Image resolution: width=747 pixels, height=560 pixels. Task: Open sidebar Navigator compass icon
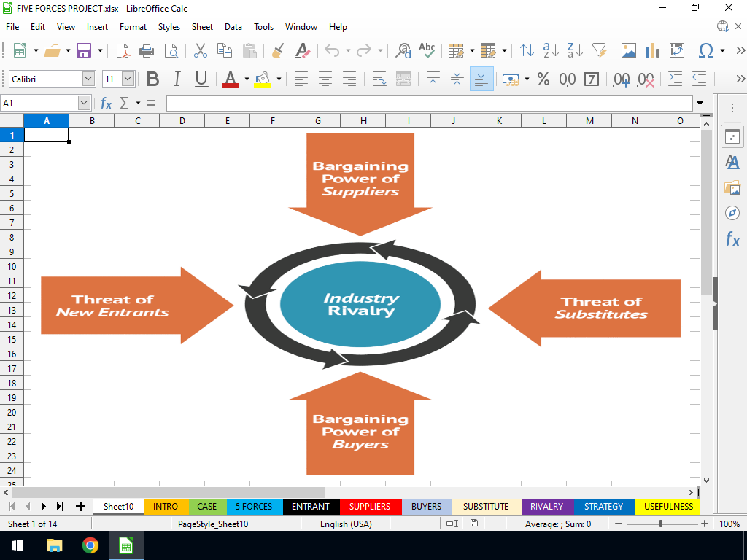pos(732,213)
